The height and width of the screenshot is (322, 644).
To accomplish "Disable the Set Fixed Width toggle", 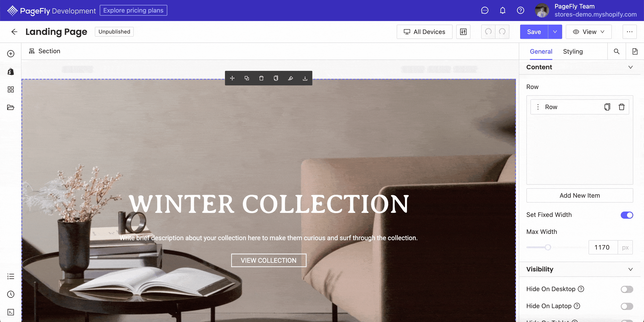I will pyautogui.click(x=627, y=215).
